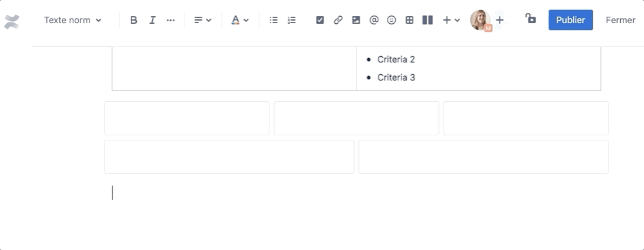
Task: Open the text color picker
Action: pyautogui.click(x=240, y=20)
